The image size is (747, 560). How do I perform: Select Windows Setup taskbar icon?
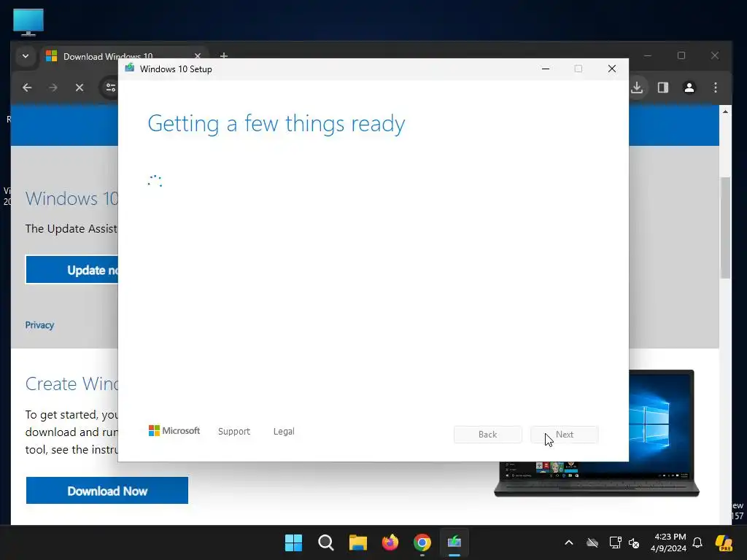click(x=454, y=542)
